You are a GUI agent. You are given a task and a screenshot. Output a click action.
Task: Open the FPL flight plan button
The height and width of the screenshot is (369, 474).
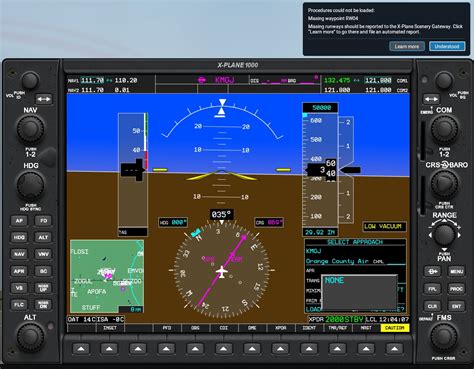[x=432, y=289]
